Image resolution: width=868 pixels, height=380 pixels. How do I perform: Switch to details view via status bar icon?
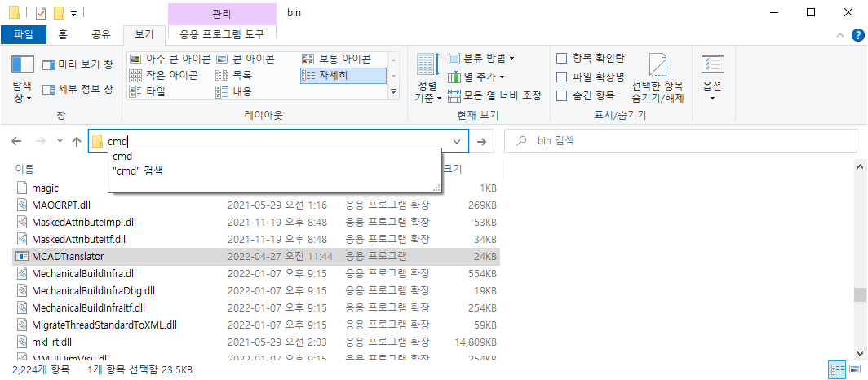[x=836, y=369]
